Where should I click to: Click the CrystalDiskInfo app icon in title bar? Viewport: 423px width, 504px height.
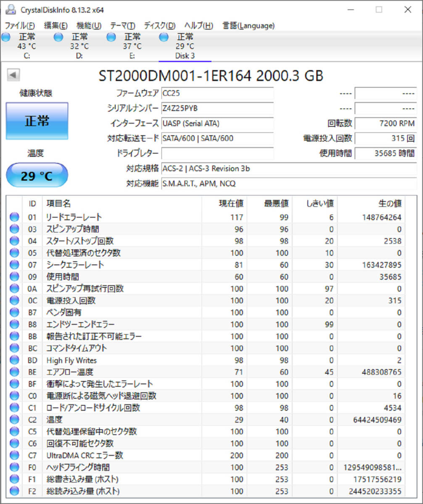tap(11, 9)
